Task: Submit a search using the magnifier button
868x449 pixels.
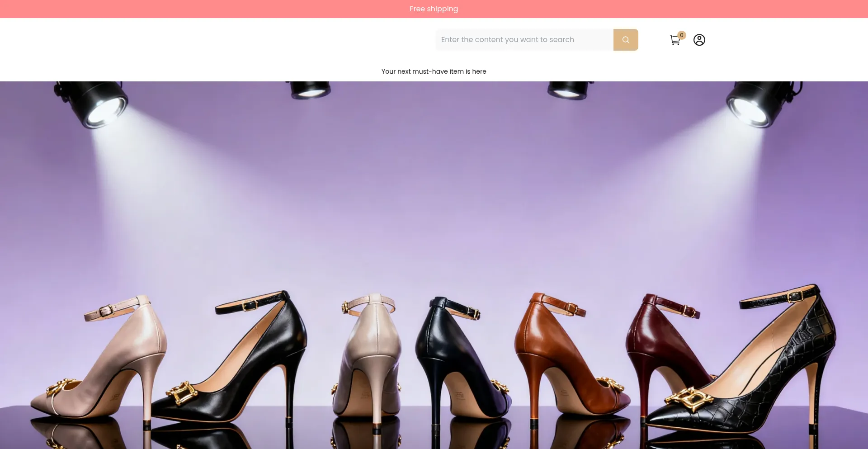Action: 626,39
